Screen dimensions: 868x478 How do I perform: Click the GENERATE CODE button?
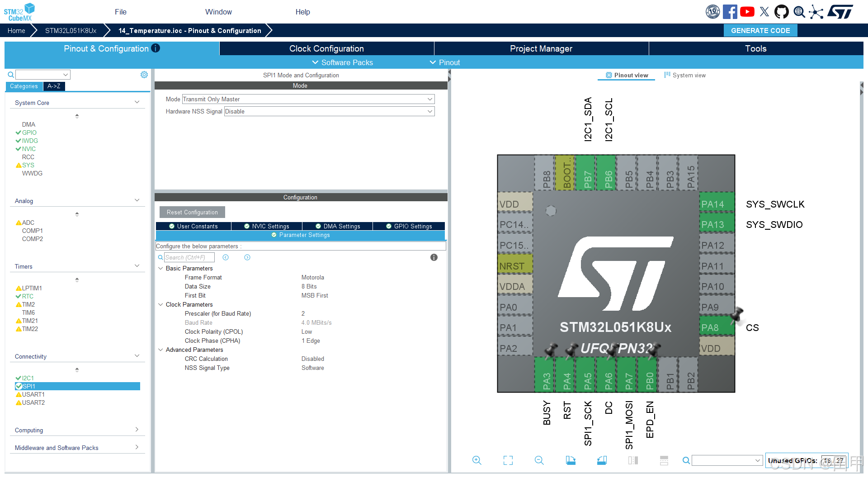coord(760,30)
